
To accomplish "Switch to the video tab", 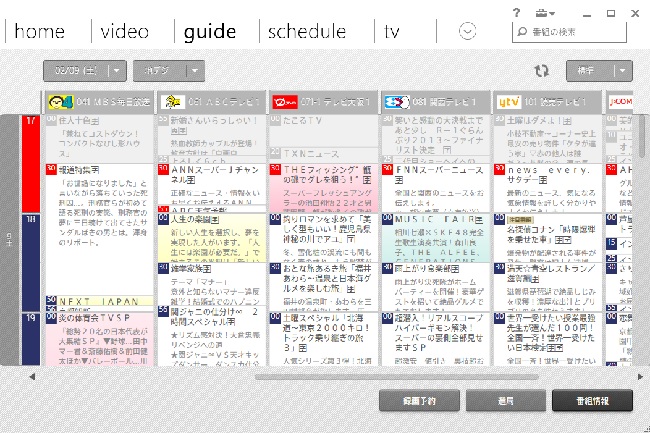I will pyautogui.click(x=124, y=31).
